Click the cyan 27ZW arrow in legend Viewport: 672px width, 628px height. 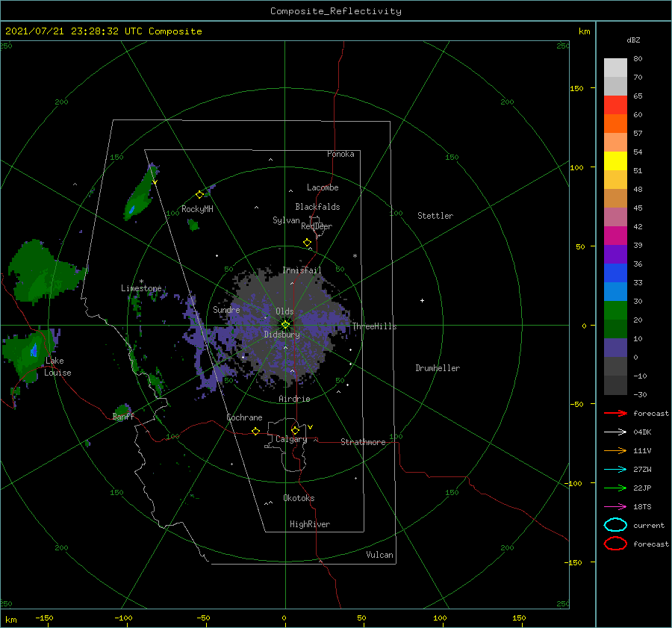tap(615, 470)
